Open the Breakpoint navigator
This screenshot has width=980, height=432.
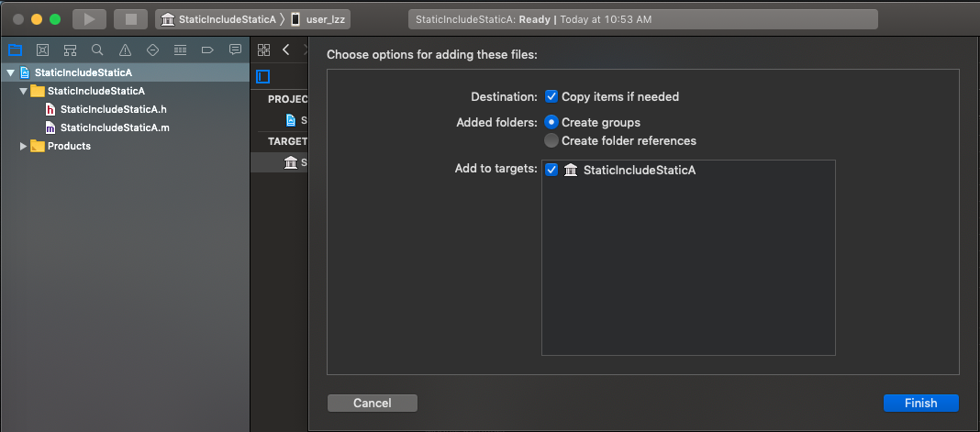pyautogui.click(x=207, y=50)
